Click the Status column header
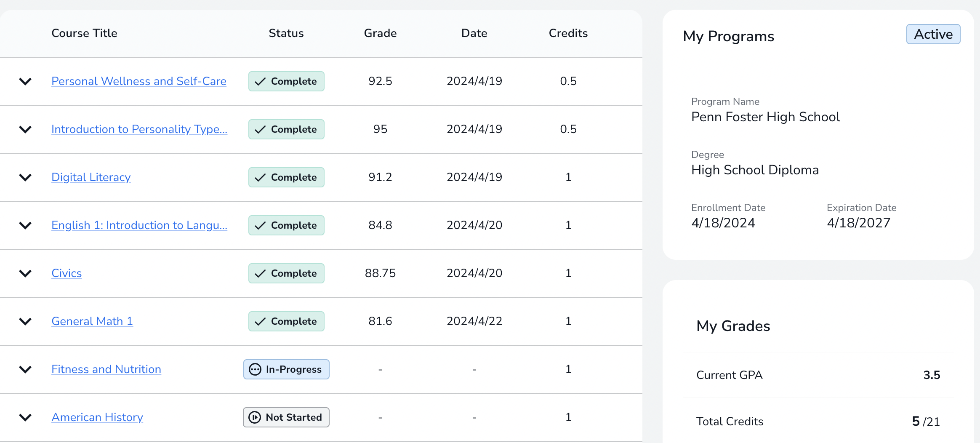The image size is (980, 443). click(x=286, y=33)
